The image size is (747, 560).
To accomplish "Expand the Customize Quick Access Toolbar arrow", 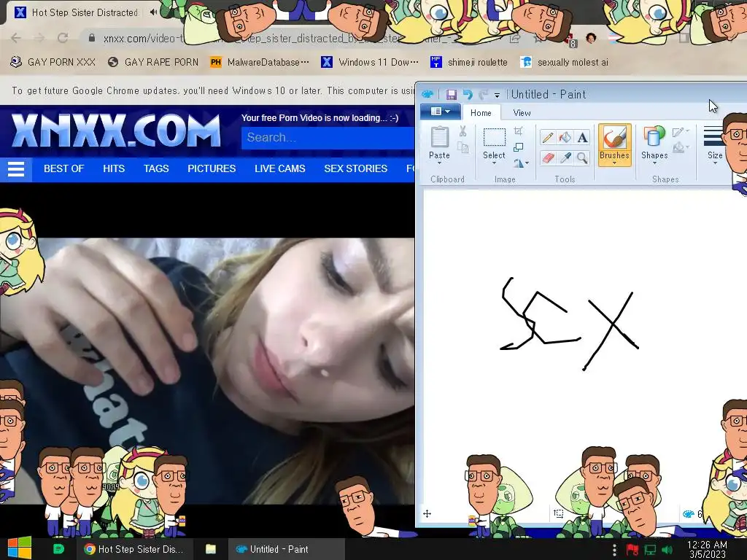I will coord(497,96).
